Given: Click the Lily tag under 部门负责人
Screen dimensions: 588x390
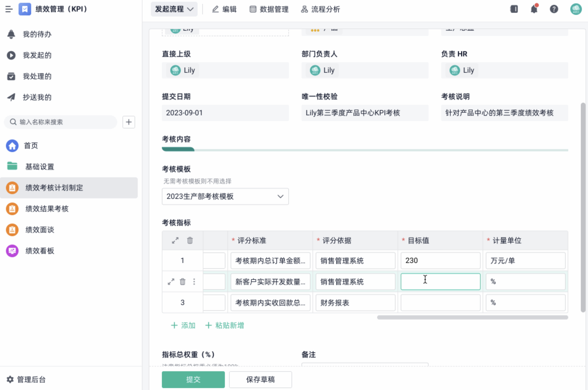Looking at the screenshot, I should (x=322, y=70).
